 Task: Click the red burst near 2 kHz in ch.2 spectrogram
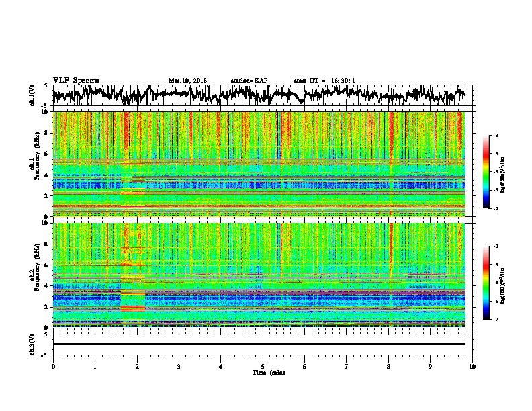(x=133, y=308)
